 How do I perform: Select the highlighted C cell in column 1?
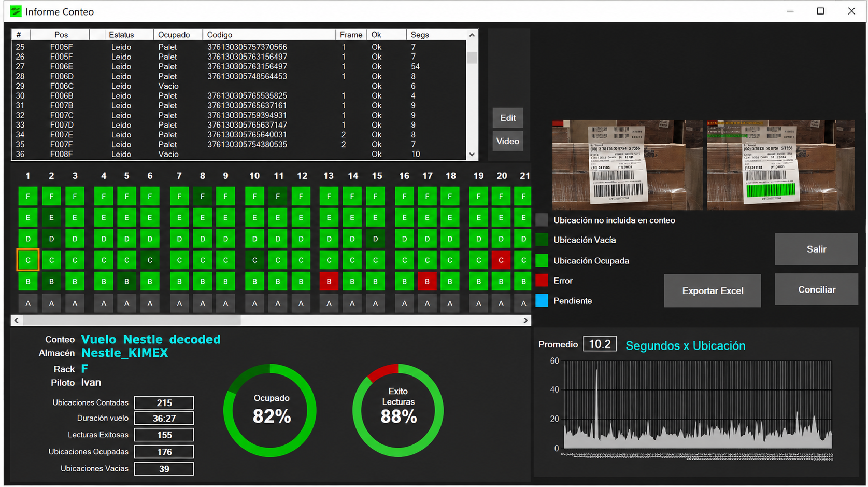click(28, 260)
